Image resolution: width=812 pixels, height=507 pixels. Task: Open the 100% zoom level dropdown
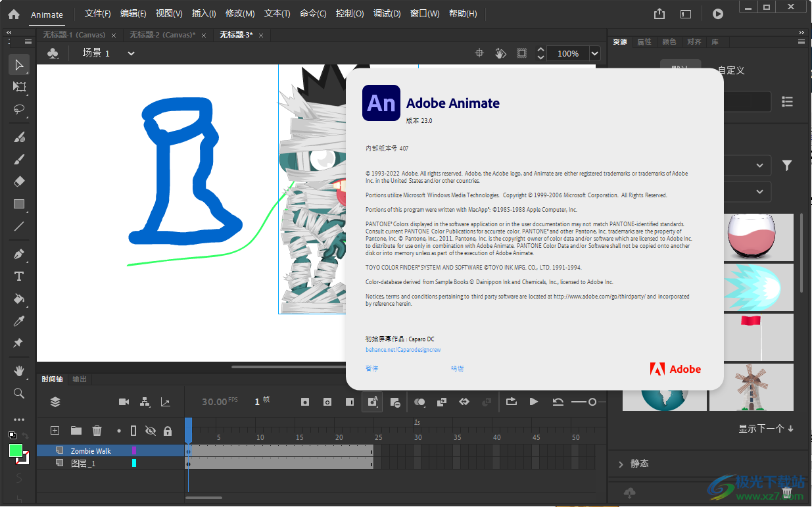pyautogui.click(x=595, y=53)
